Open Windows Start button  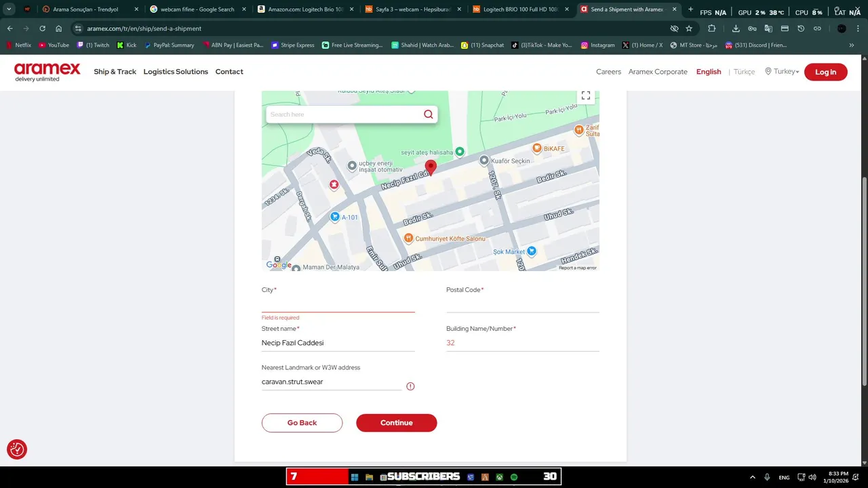pos(354,477)
